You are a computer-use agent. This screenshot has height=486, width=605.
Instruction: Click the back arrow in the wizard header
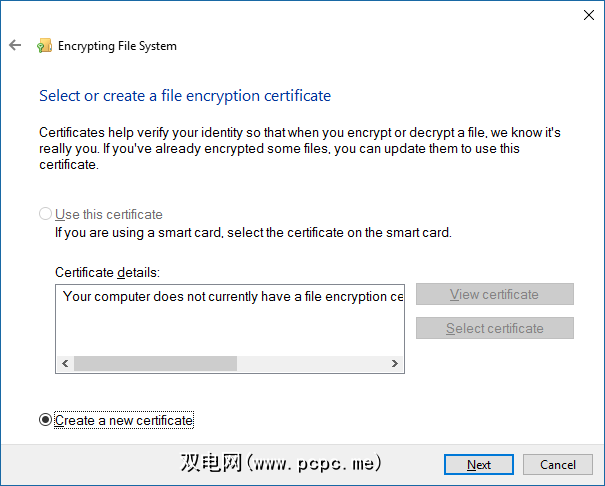(x=15, y=46)
